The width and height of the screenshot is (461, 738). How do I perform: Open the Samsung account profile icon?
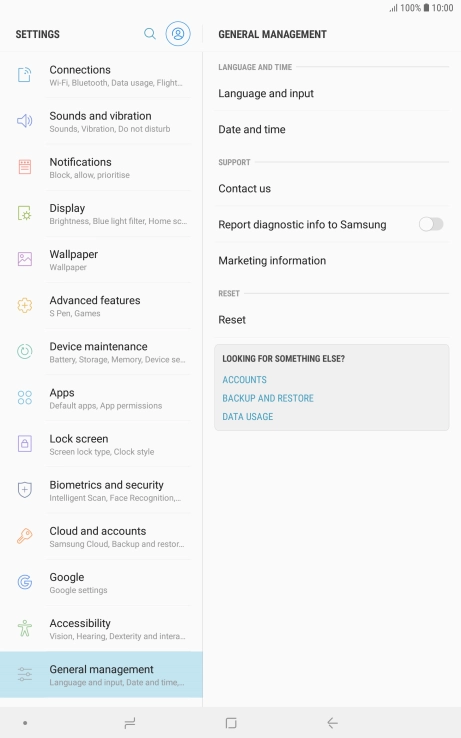(178, 34)
